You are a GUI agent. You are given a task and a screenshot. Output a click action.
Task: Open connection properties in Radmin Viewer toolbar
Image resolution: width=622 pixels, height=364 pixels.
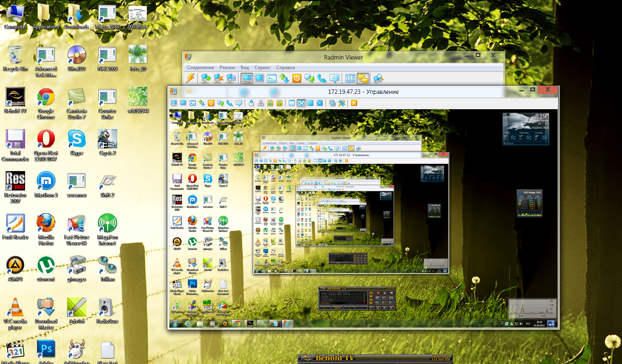(x=231, y=78)
